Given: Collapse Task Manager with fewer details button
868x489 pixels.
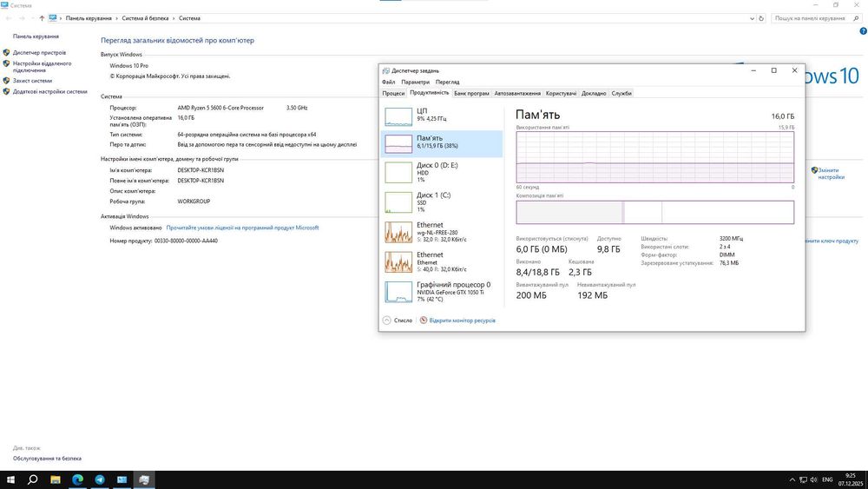Looking at the screenshot, I should [398, 320].
